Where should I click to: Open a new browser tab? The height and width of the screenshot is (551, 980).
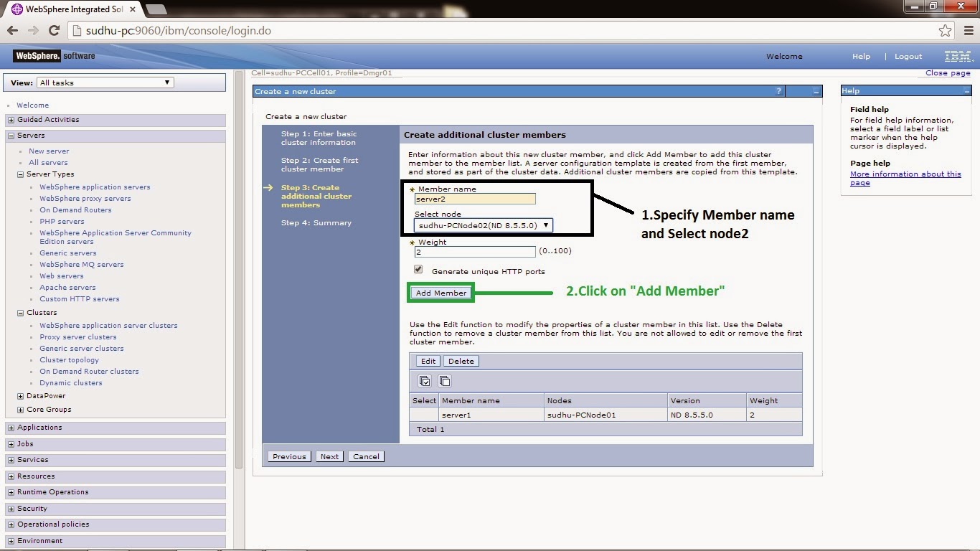(156, 9)
